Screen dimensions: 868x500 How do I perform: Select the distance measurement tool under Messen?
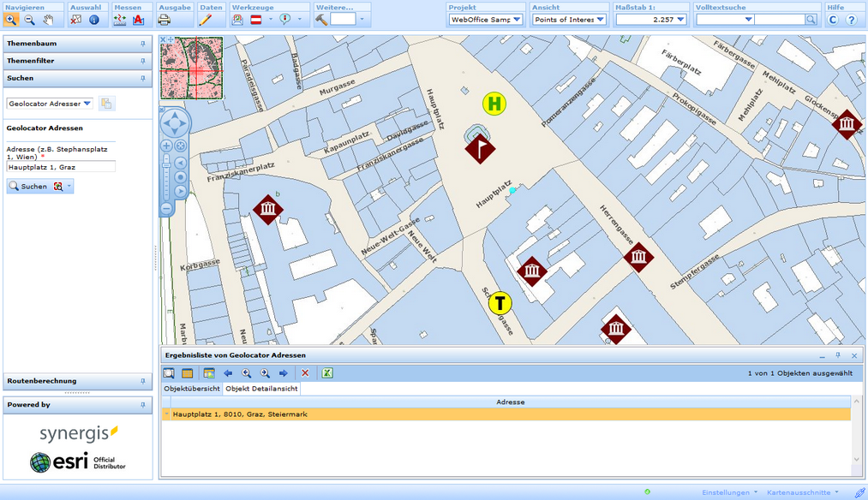coord(120,19)
